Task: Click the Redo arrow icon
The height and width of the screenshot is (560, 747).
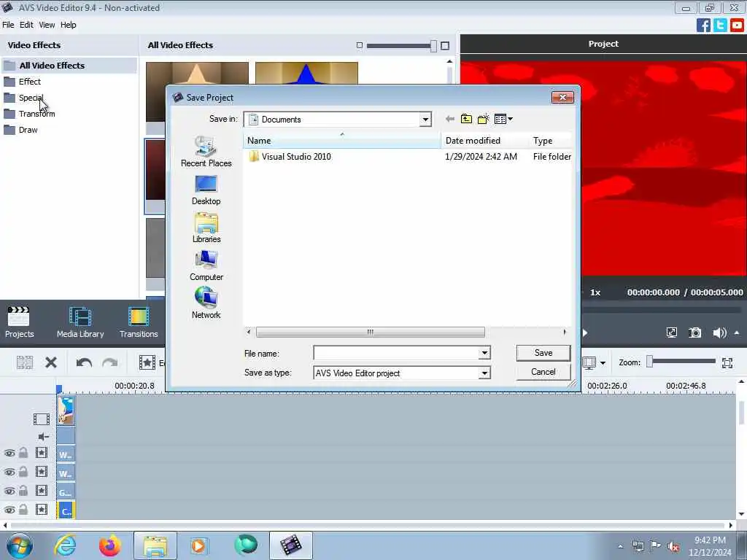Action: click(x=110, y=363)
